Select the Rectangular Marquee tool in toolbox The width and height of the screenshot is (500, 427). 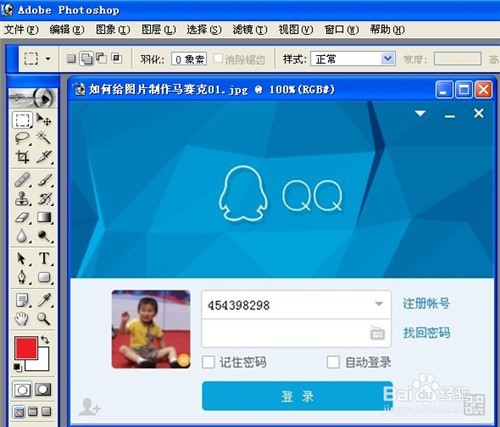click(23, 120)
